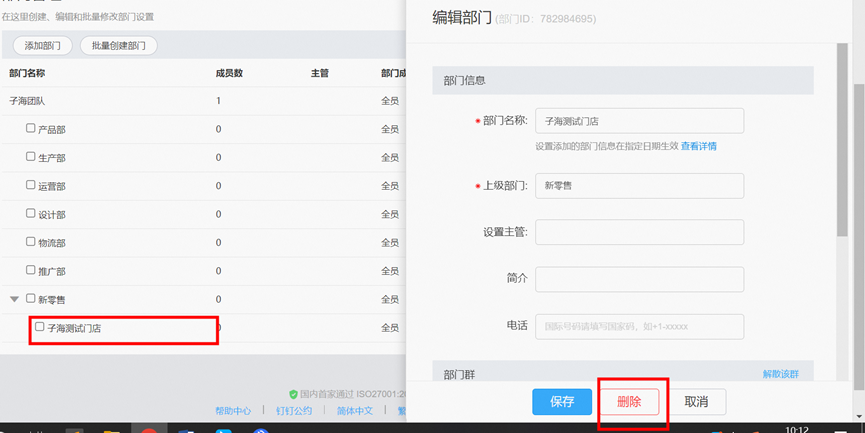
Task: Toggle the 物流部 checkbox
Action: pyautogui.click(x=31, y=242)
